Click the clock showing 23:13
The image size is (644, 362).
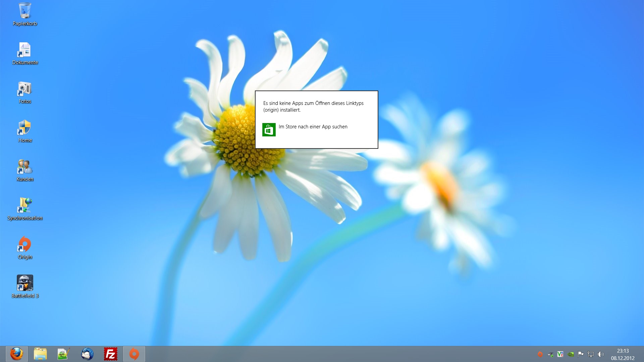tap(623, 354)
